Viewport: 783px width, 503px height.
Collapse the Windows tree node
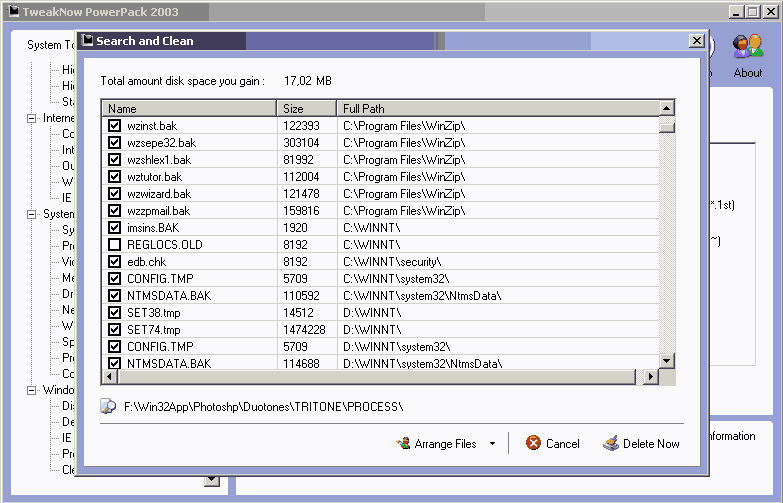coord(32,390)
